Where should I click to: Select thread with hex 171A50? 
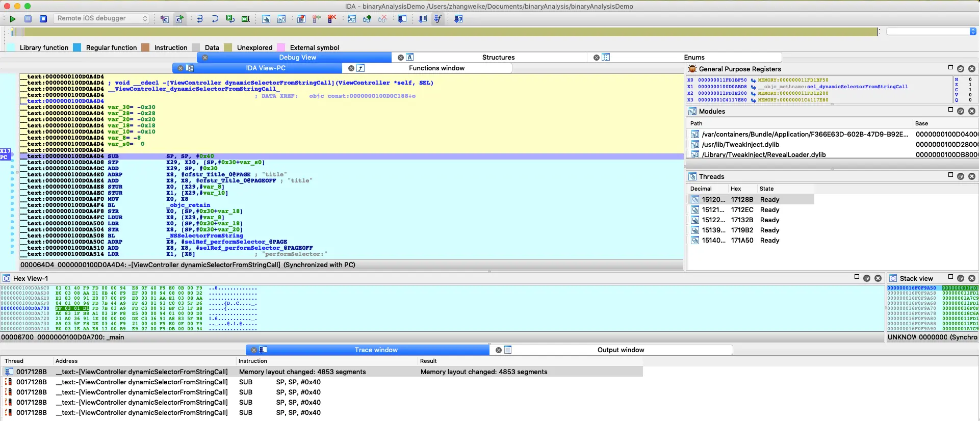point(751,241)
